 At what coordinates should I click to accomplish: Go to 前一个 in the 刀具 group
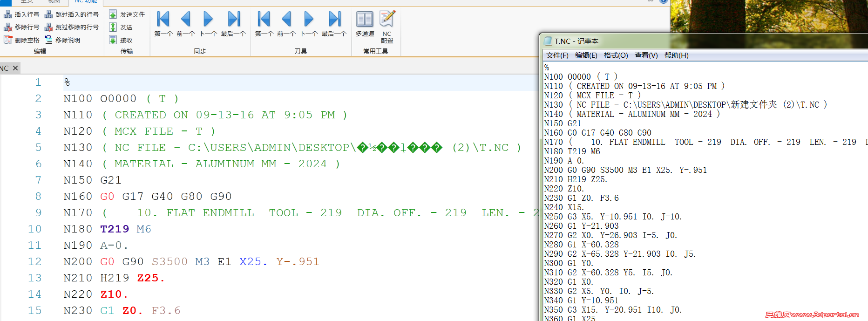click(x=286, y=24)
